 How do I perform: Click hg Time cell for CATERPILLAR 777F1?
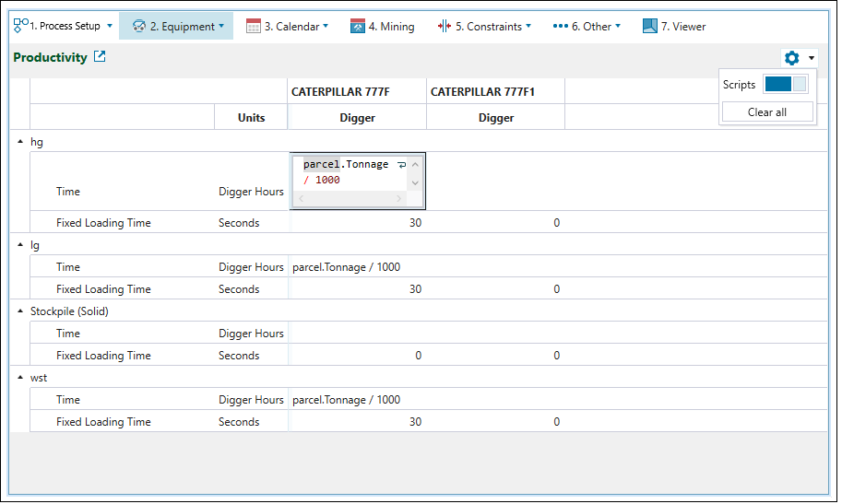click(495, 181)
